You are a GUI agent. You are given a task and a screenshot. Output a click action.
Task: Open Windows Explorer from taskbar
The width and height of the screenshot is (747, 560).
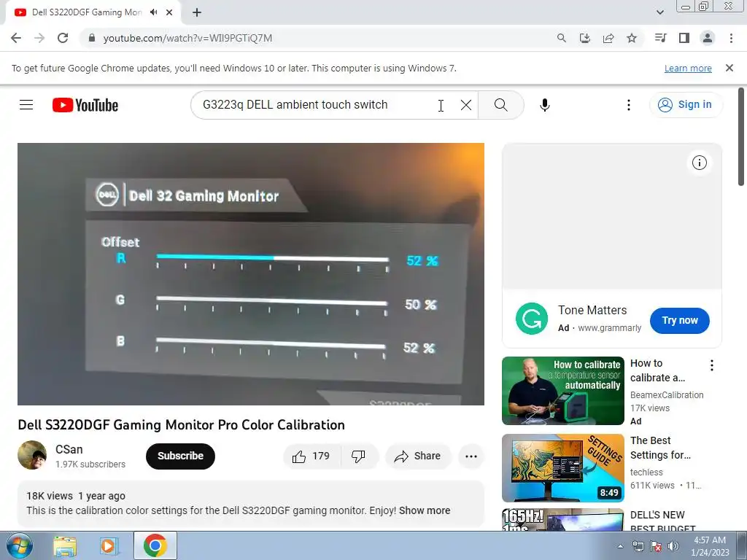pos(65,545)
